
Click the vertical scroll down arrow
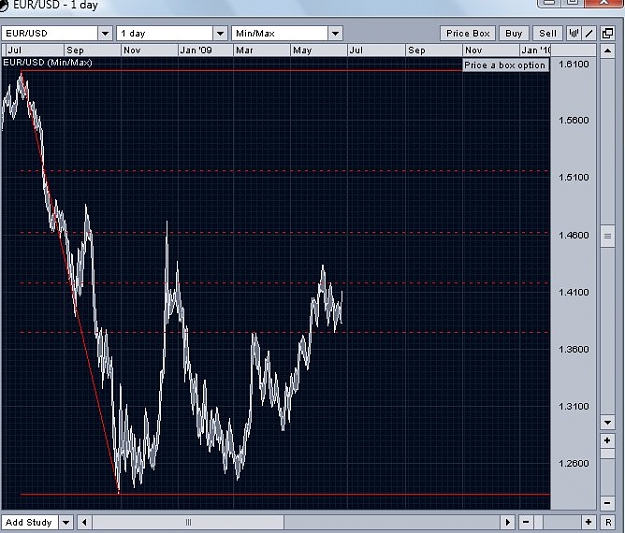click(x=607, y=422)
